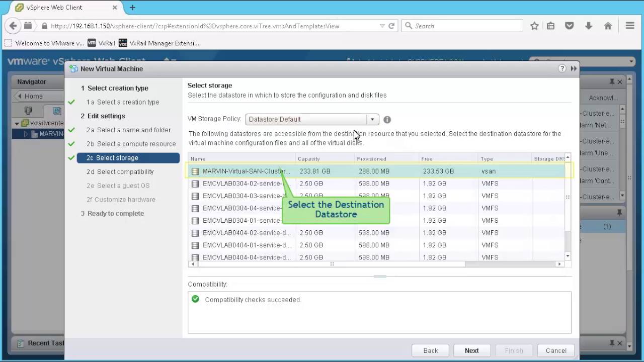Go to step 2a Select a name and folder
Viewport: 644px width, 362px height.
[128, 130]
